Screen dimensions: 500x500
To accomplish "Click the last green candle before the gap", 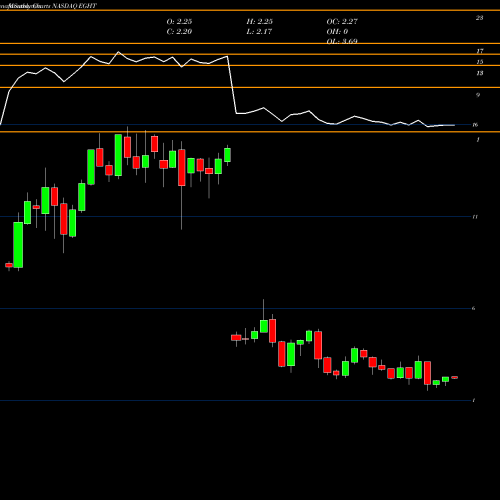I will pyautogui.click(x=227, y=155).
